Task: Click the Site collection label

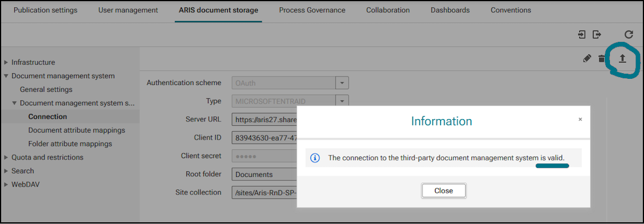Action: coord(198,192)
